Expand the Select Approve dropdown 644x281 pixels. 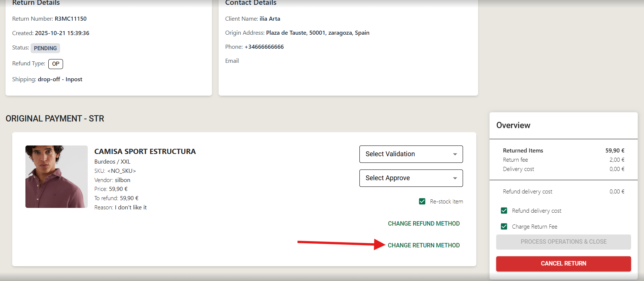411,178
